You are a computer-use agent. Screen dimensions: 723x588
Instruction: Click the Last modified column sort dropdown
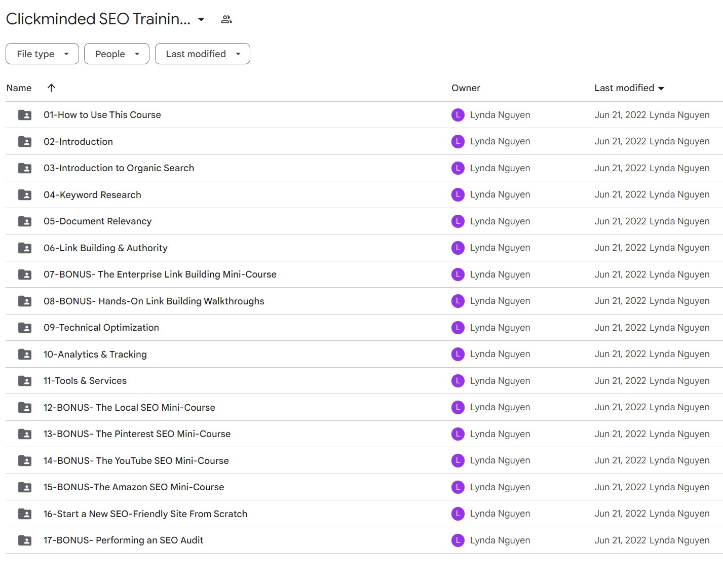tap(661, 88)
